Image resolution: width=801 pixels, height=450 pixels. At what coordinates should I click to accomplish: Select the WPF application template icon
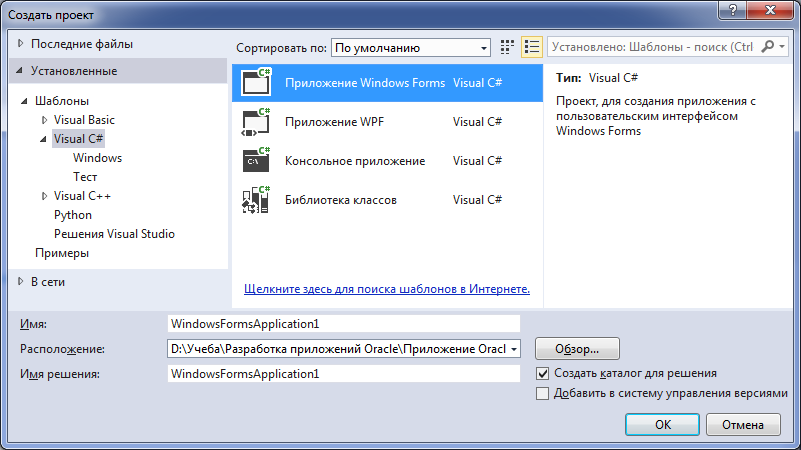point(256,122)
